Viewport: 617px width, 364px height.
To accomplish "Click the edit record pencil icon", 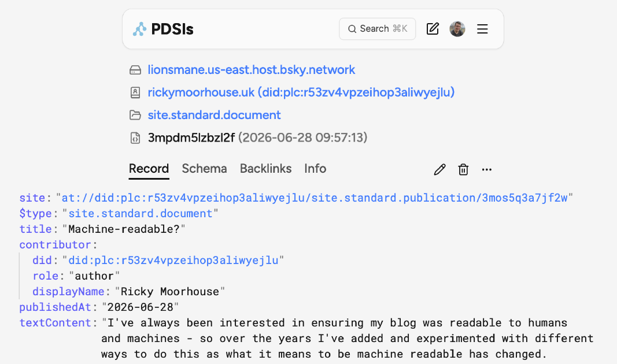I will (x=439, y=169).
